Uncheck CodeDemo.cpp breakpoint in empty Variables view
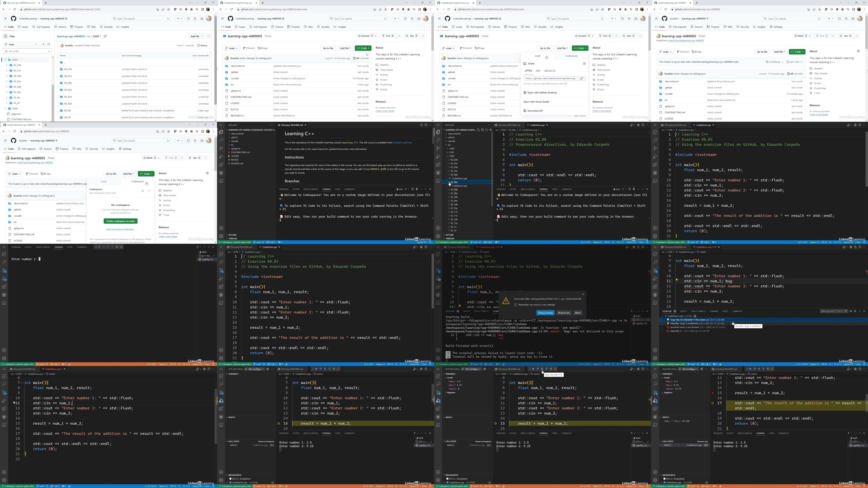Image resolution: width=868 pixels, height=488 pixels. pyautogui.click(x=231, y=482)
